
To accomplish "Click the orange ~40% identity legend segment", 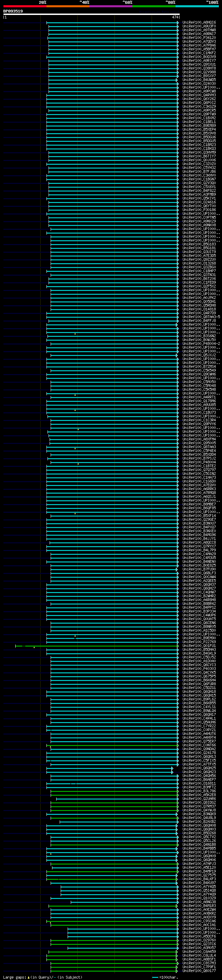I will point(68,6).
